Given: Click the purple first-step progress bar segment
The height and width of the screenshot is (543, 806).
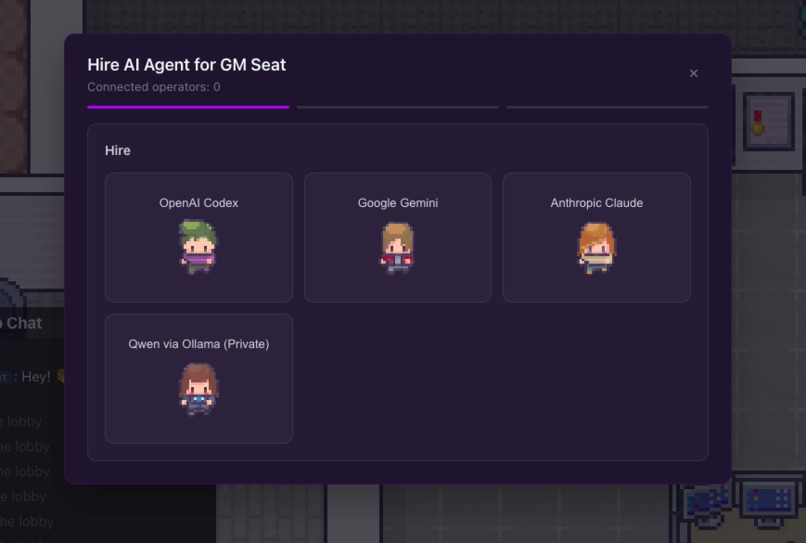Looking at the screenshot, I should tap(188, 107).
